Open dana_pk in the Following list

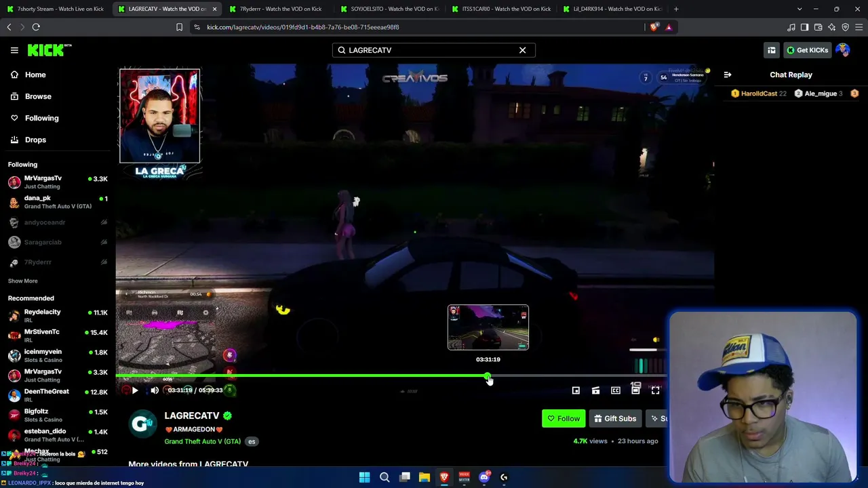coord(58,202)
